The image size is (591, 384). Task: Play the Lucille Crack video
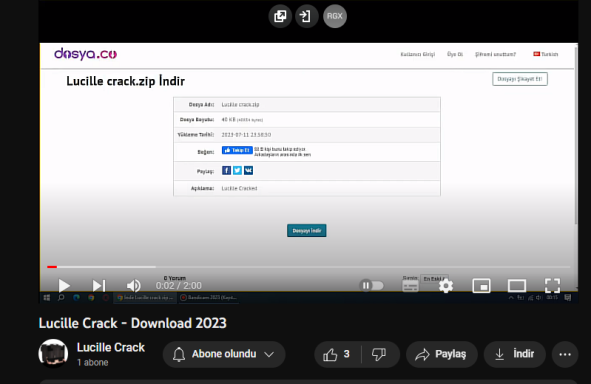tap(64, 286)
